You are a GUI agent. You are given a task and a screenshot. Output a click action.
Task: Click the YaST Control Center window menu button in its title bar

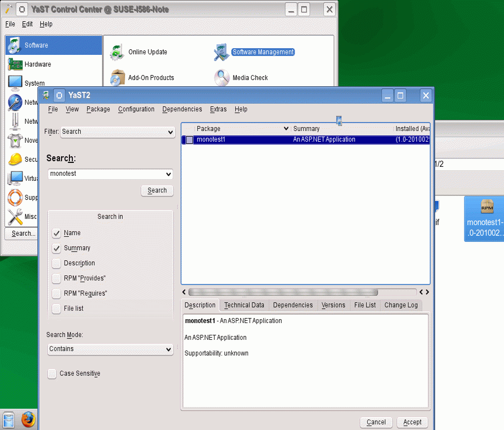(x=21, y=10)
